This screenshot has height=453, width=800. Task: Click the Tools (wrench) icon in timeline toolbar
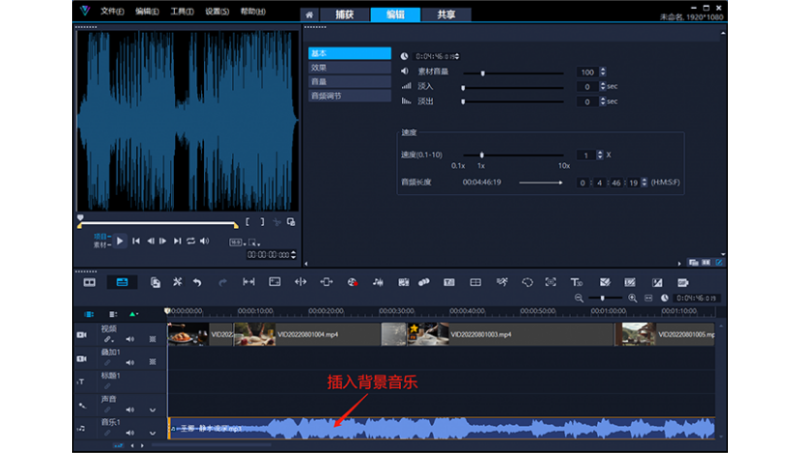click(177, 282)
